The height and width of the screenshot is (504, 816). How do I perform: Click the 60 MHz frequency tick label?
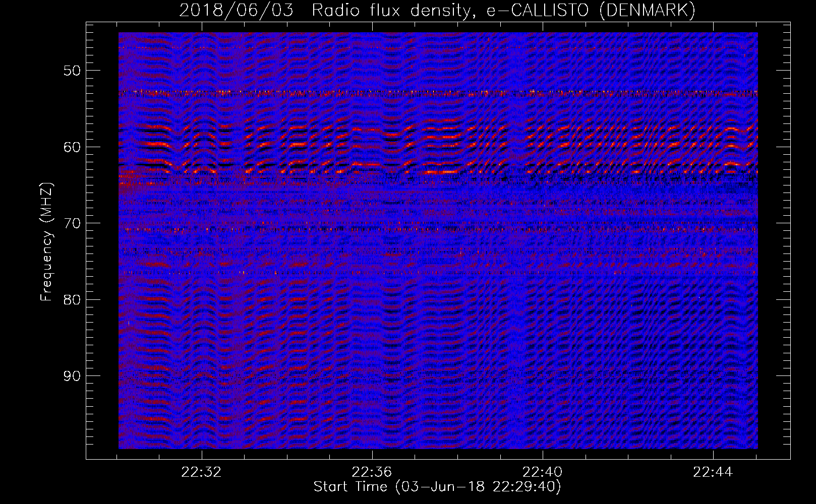[72, 147]
